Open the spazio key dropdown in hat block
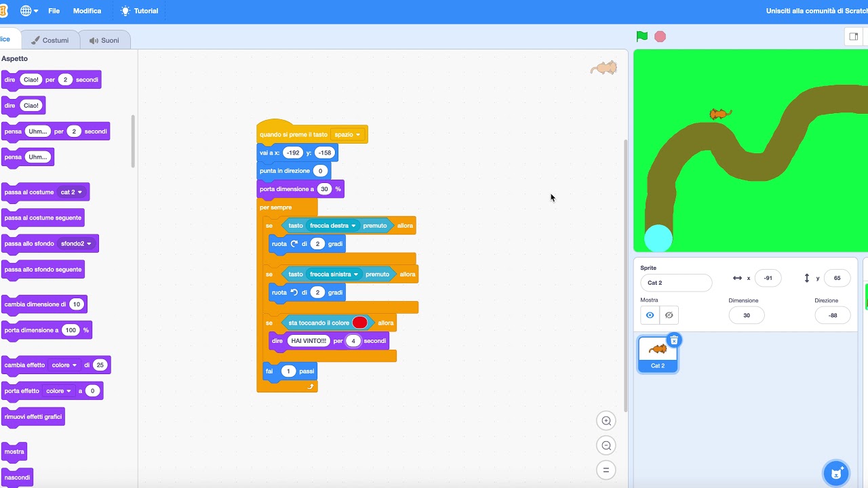This screenshot has height=488, width=868. [348, 134]
